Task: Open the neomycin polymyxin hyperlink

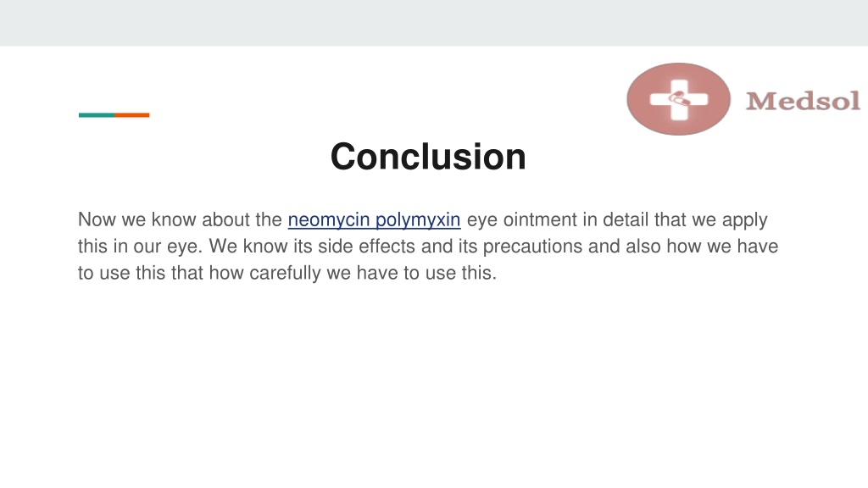Action: click(374, 219)
